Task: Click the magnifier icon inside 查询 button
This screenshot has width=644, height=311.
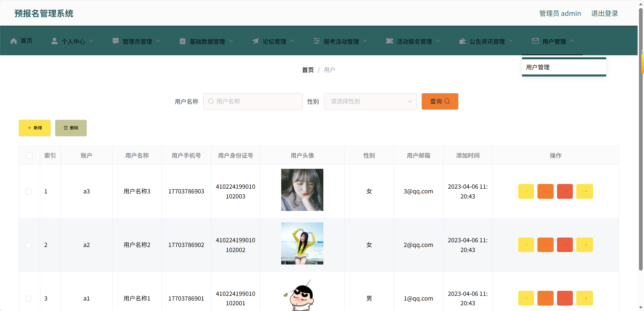Action: pyautogui.click(x=447, y=101)
